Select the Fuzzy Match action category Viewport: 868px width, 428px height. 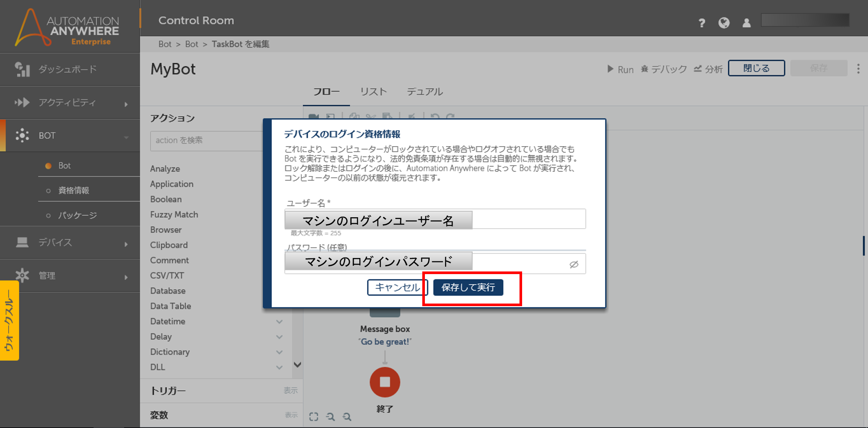[174, 215]
